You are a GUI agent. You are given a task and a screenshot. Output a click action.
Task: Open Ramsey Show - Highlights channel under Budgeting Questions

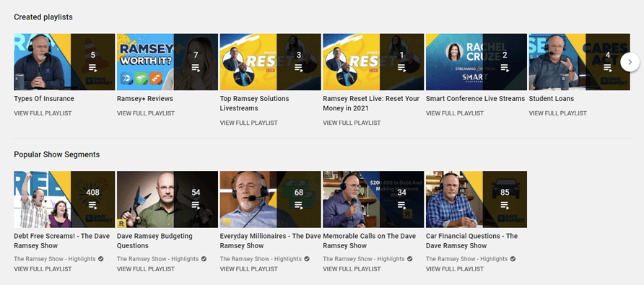(157, 259)
